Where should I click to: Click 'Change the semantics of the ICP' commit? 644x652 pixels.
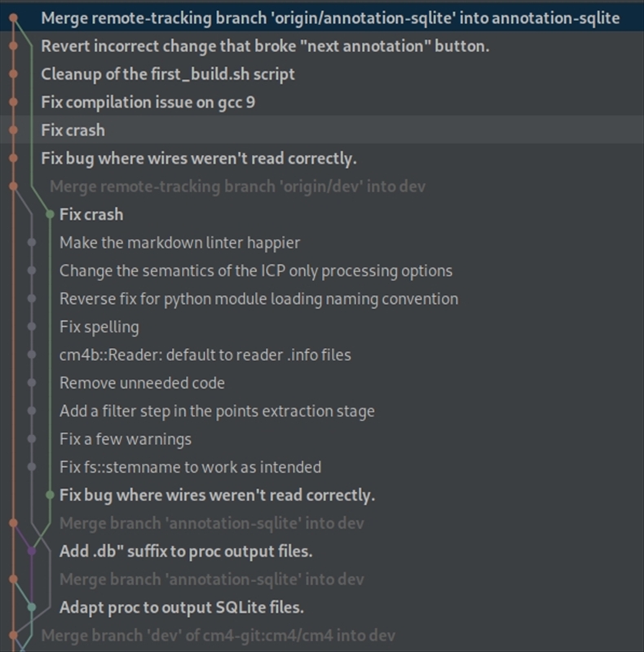255,271
